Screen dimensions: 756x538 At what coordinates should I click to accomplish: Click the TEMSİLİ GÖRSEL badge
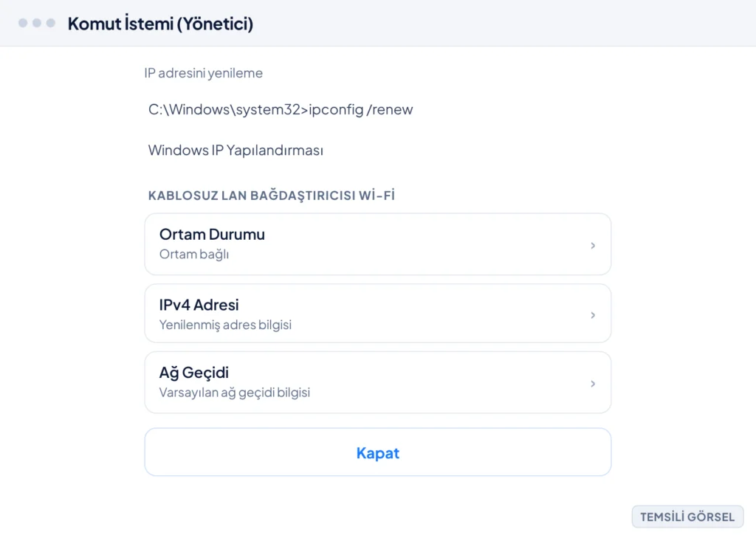[x=687, y=517]
